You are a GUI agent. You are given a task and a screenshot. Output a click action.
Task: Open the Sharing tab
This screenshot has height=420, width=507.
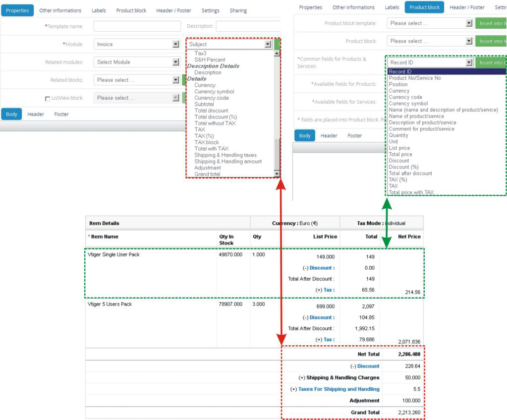[x=238, y=10]
